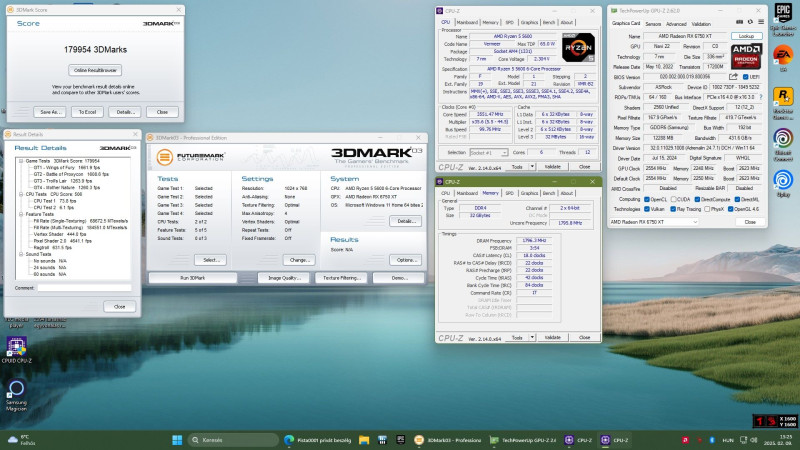
Task: Switch to Validation tab in GPU-Z
Action: point(701,24)
